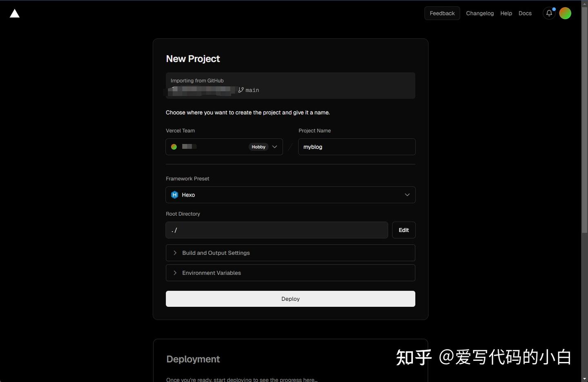The height and width of the screenshot is (382, 588).
Task: Open the Framework Preset dropdown
Action: pos(290,195)
